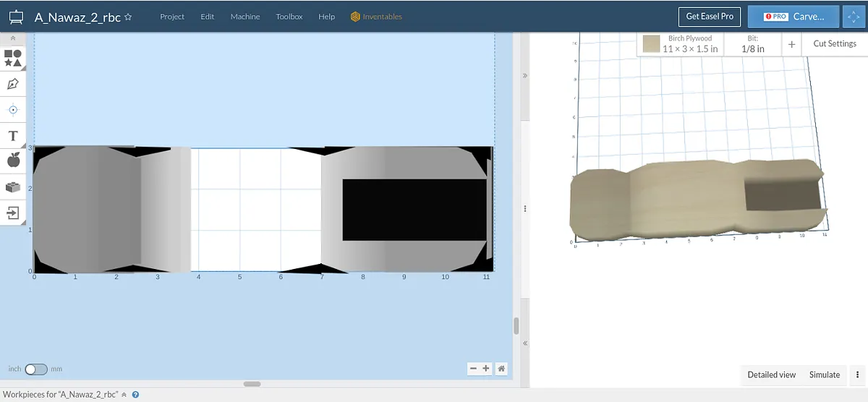The image size is (868, 402).
Task: Click the Get Easel Pro button
Action: click(709, 17)
